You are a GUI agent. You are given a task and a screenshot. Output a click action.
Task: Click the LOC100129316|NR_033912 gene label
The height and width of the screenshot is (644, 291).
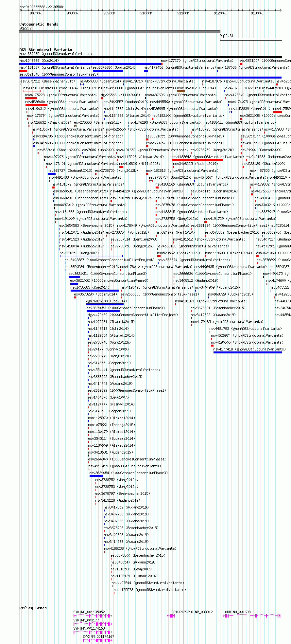(x=191, y=612)
